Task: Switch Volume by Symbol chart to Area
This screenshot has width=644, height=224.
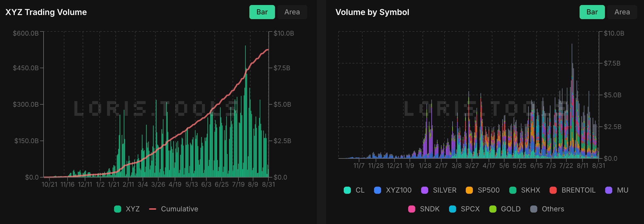Action: pyautogui.click(x=622, y=12)
